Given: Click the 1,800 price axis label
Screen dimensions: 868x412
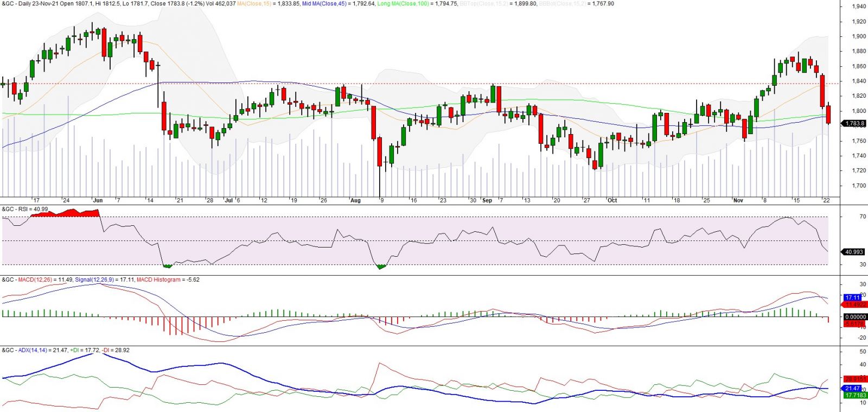Looking at the screenshot, I should (x=859, y=111).
